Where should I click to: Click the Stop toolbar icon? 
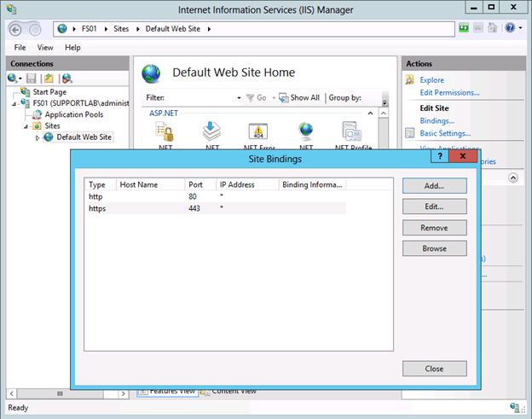(477, 28)
